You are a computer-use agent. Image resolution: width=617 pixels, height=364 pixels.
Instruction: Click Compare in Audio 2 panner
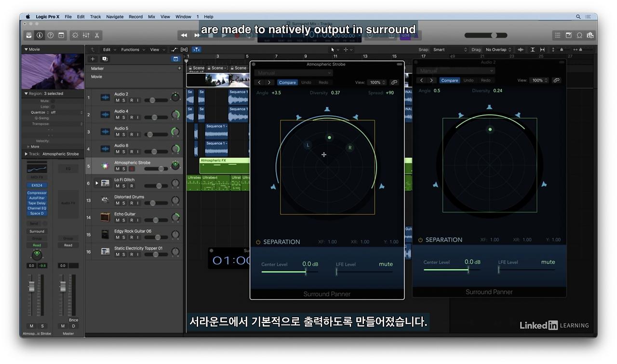pyautogui.click(x=449, y=80)
